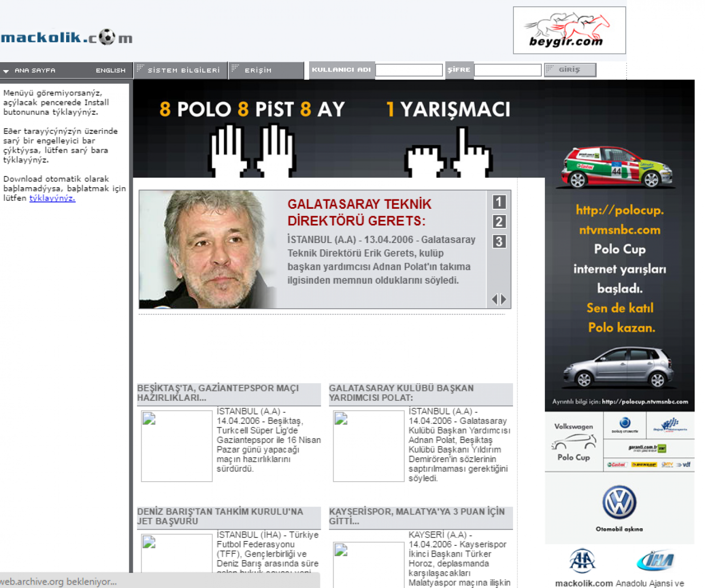Select news slide number 2

pos(499,221)
